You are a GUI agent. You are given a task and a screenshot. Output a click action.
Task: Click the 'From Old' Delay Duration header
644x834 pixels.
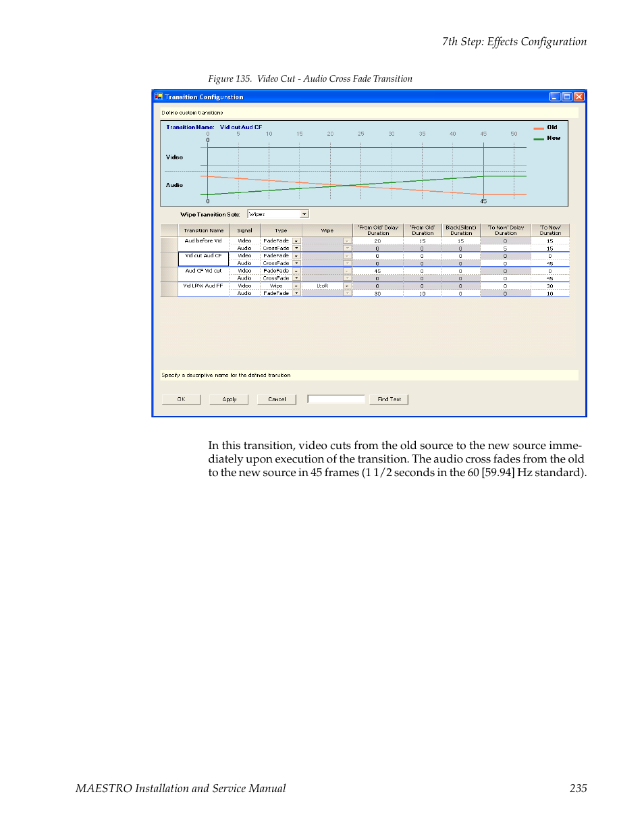coord(378,230)
